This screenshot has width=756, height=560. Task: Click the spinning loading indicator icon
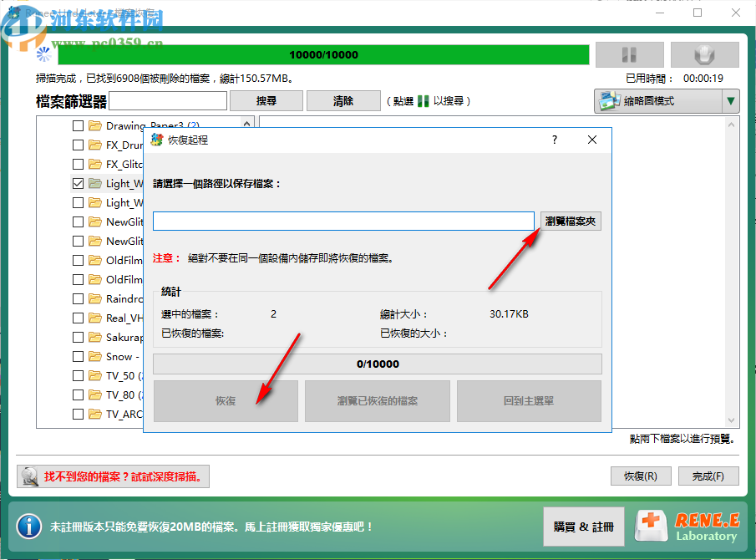click(x=44, y=54)
